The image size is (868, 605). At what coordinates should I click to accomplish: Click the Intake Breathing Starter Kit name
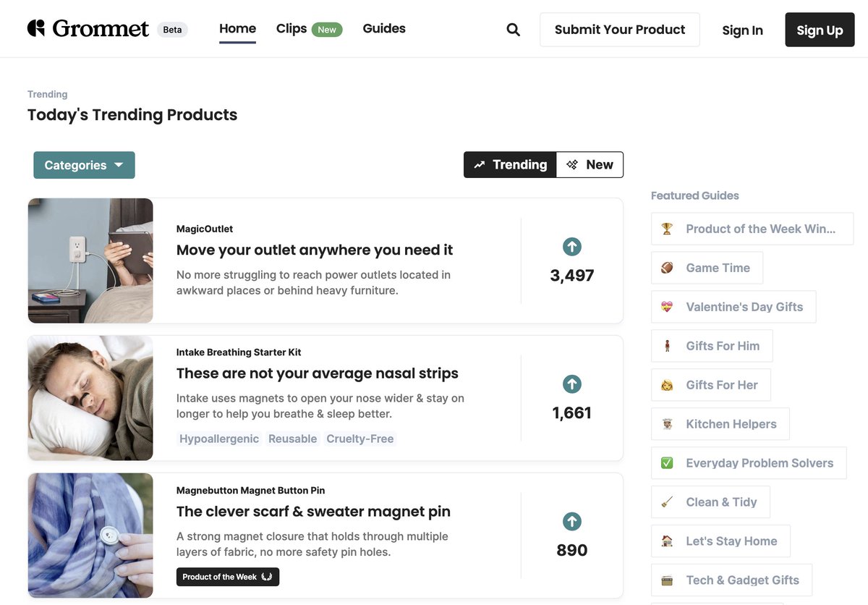(239, 352)
